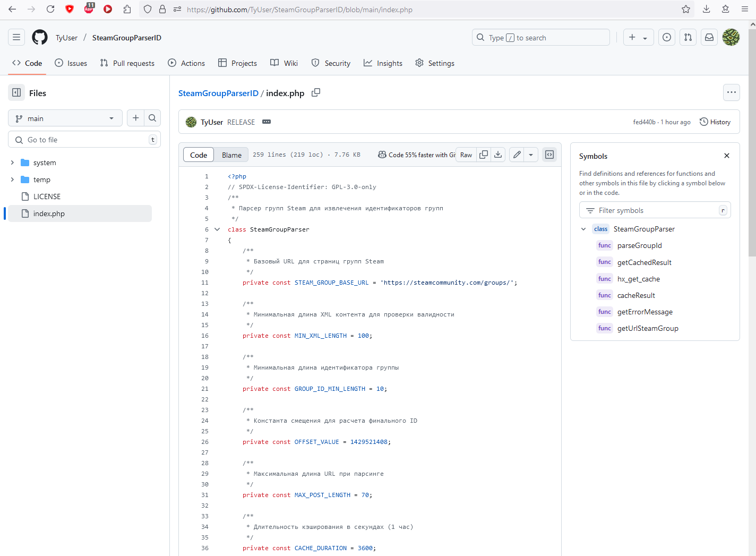
Task: Go to SteamGroupParserID breadcrumb link
Action: (x=218, y=93)
